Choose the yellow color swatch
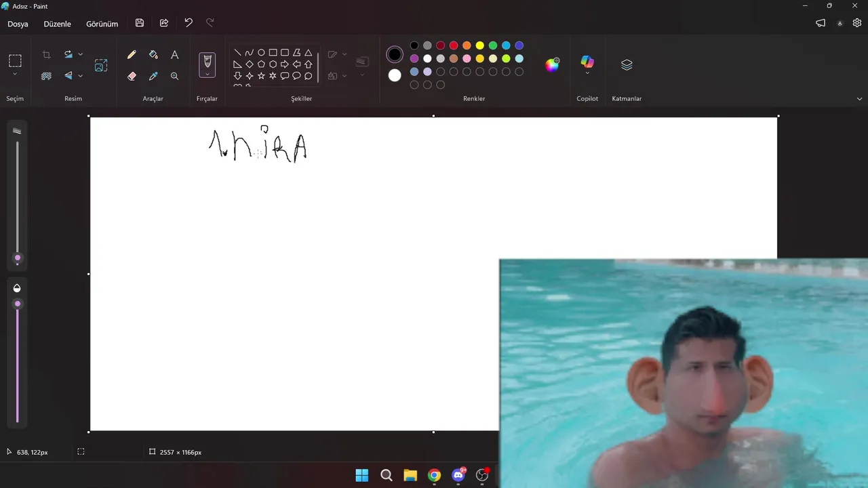Image resolution: width=868 pixels, height=488 pixels. (479, 45)
